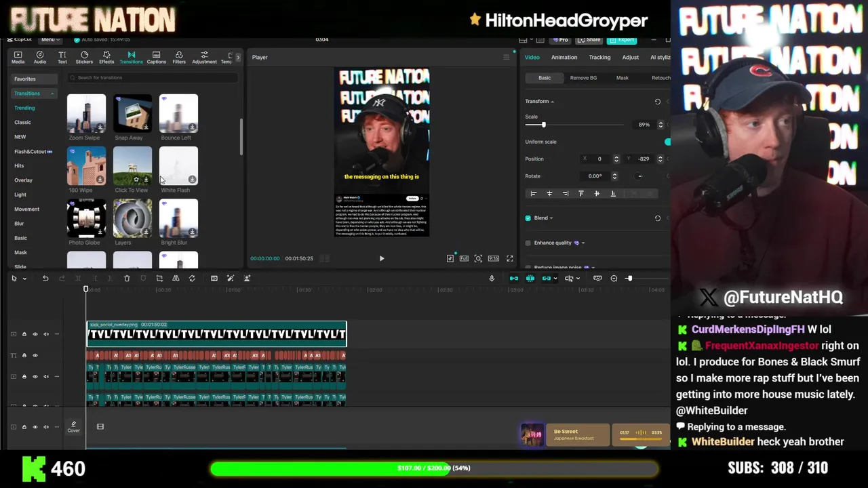Click the undo arrow in timeline toolbar

[x=45, y=279]
